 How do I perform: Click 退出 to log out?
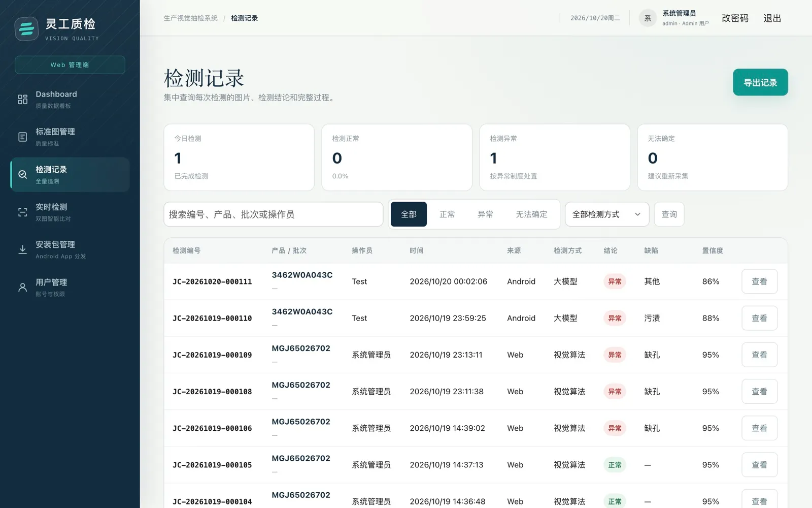[772, 18]
